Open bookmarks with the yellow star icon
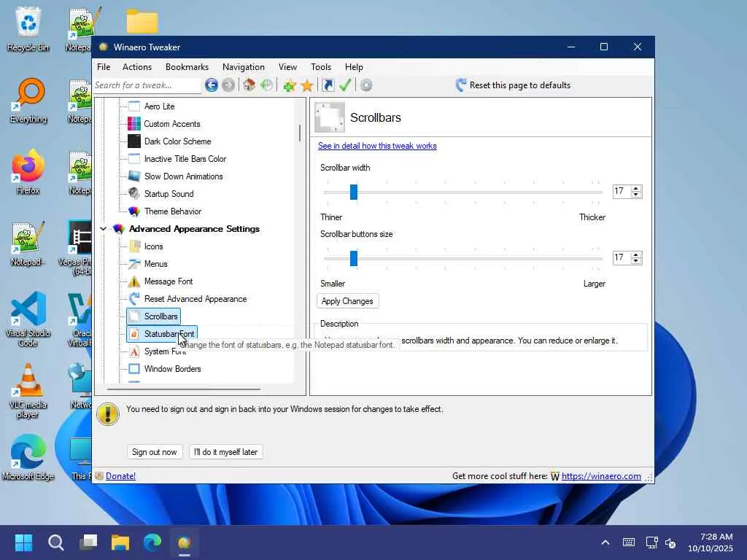This screenshot has width=747, height=560. pos(307,85)
